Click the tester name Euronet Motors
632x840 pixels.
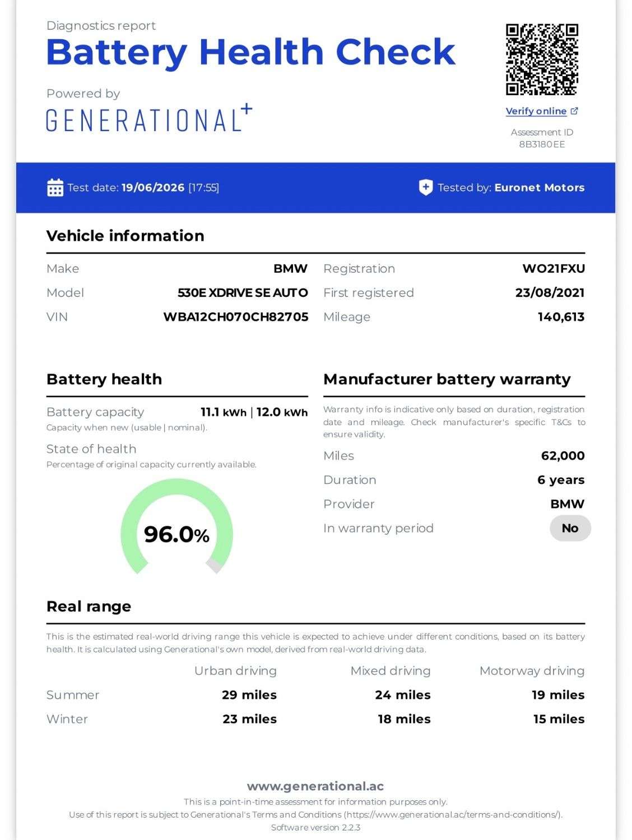click(540, 188)
